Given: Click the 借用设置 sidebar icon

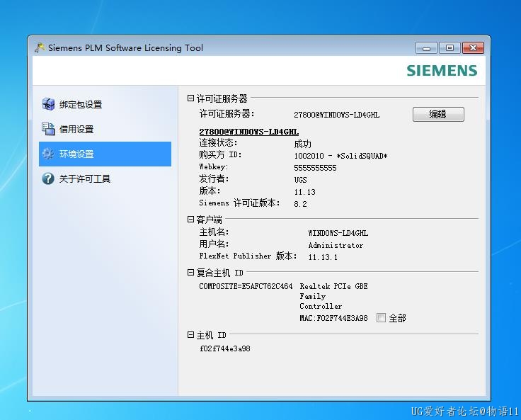Looking at the screenshot, I should (x=48, y=129).
